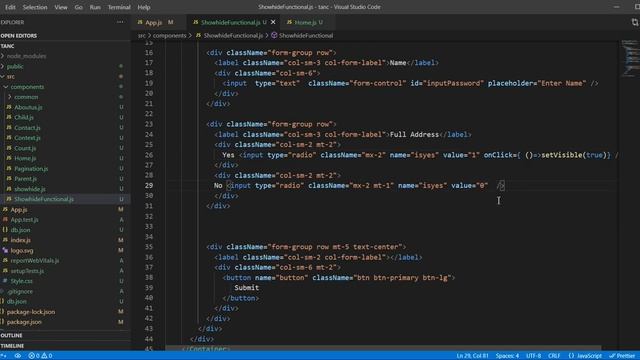Screen dimensions: 640x360
Task: Collapse the TANC project section
Action: (x=65, y=46)
